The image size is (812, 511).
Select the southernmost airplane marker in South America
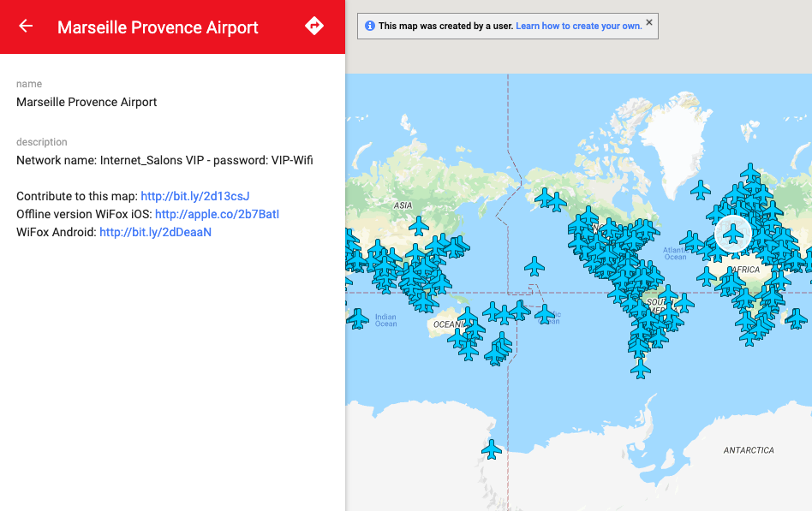(641, 369)
